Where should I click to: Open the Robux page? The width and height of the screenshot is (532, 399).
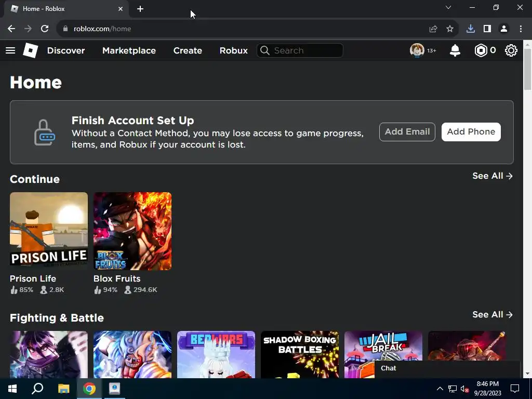(233, 50)
